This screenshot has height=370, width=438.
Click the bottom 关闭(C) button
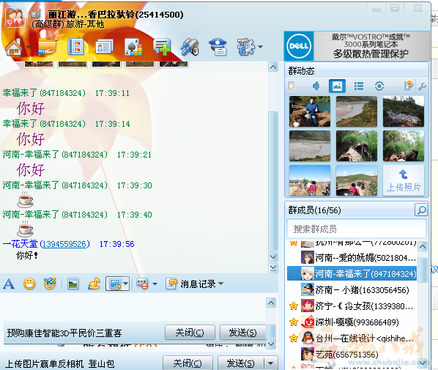pos(188,363)
